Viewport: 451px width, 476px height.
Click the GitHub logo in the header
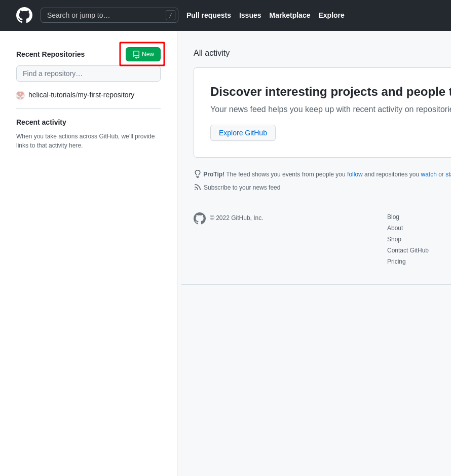coord(24,15)
